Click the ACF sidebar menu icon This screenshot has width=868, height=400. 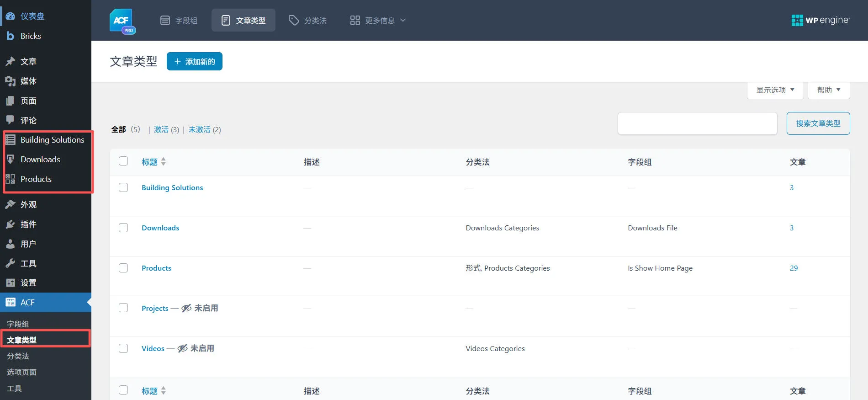(x=11, y=302)
